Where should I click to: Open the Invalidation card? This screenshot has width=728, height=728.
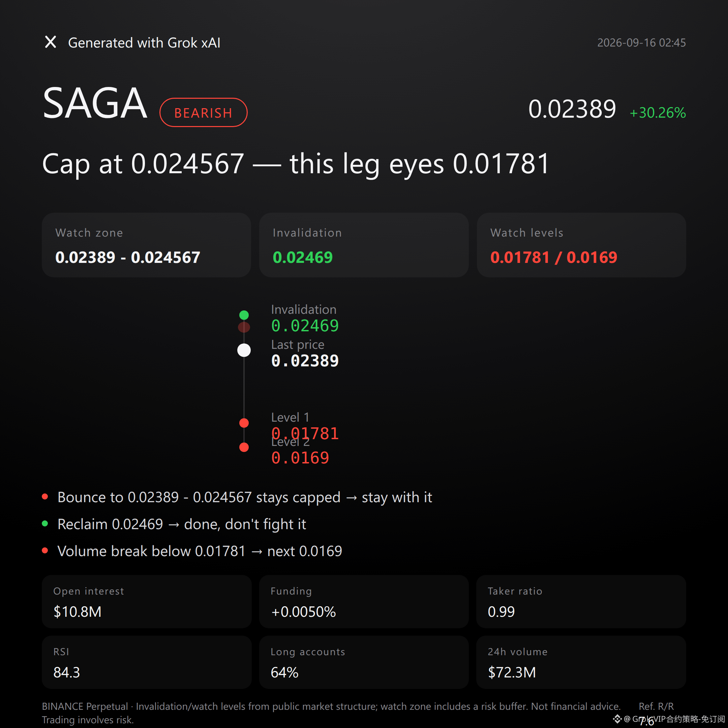click(364, 245)
